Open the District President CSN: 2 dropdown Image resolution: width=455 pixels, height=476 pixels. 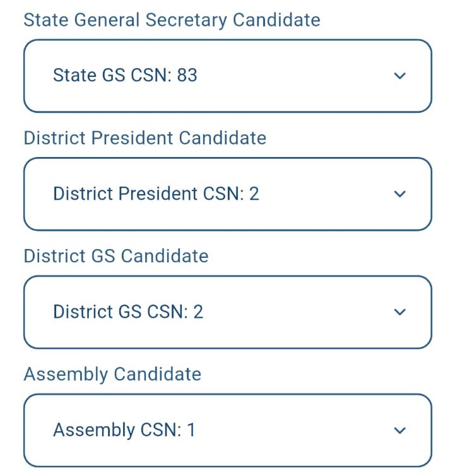(228, 194)
